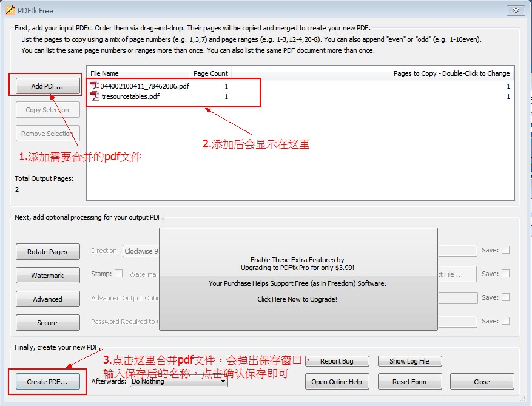Open the Afterwards Do Nothing dropdown
Viewport: 532px width, 406px height.
(x=179, y=381)
